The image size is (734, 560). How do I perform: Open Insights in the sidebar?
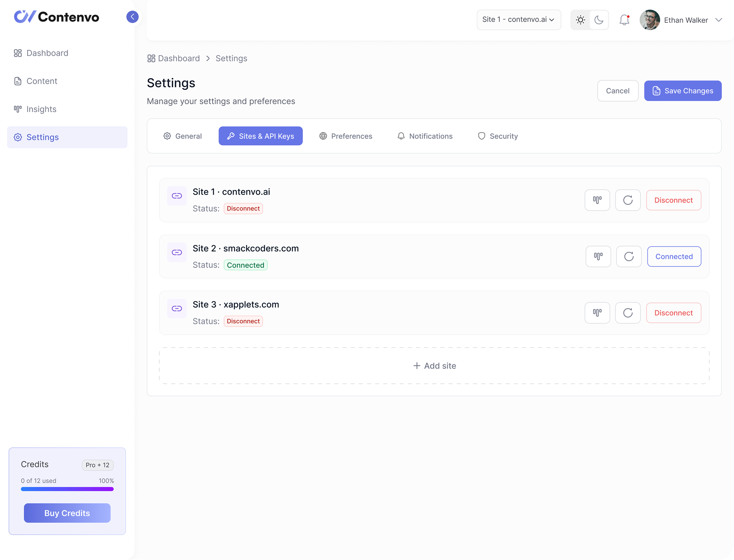(41, 109)
